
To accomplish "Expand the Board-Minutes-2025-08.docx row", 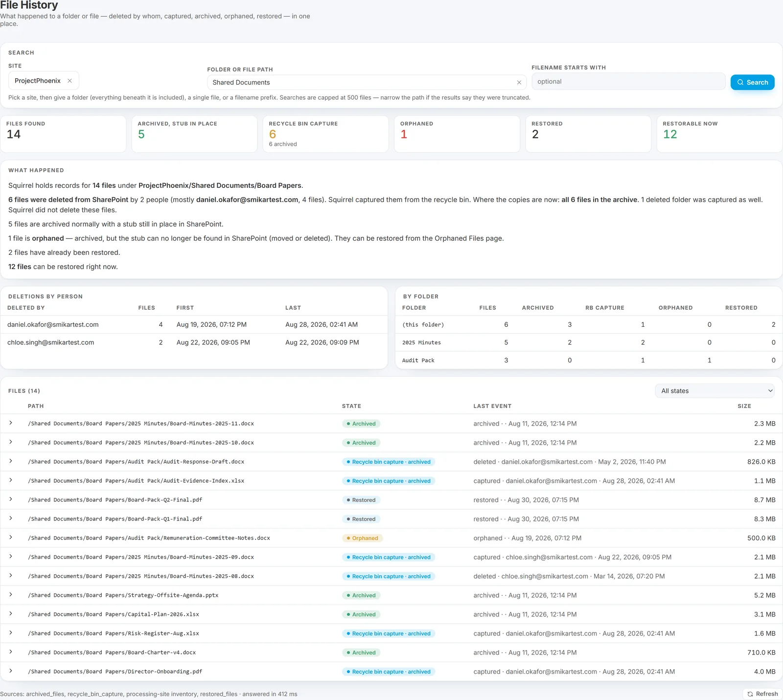I will [x=11, y=576].
